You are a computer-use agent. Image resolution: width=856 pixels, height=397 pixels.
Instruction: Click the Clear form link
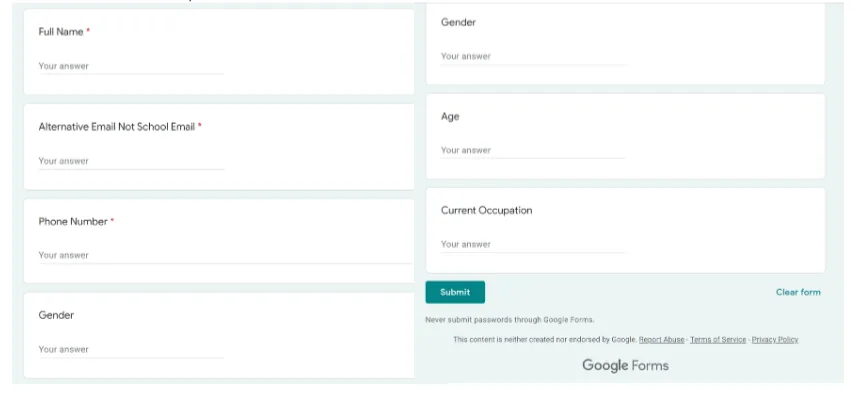[798, 292]
